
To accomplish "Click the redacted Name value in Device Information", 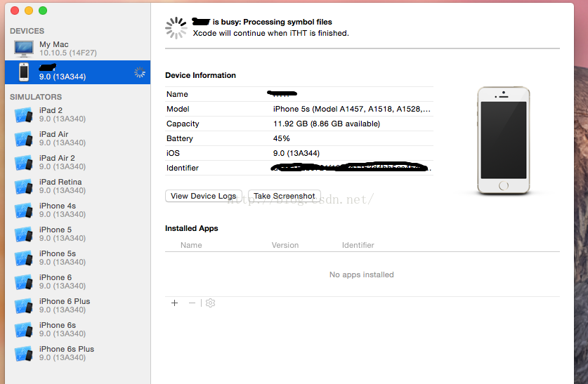I will pyautogui.click(x=282, y=93).
